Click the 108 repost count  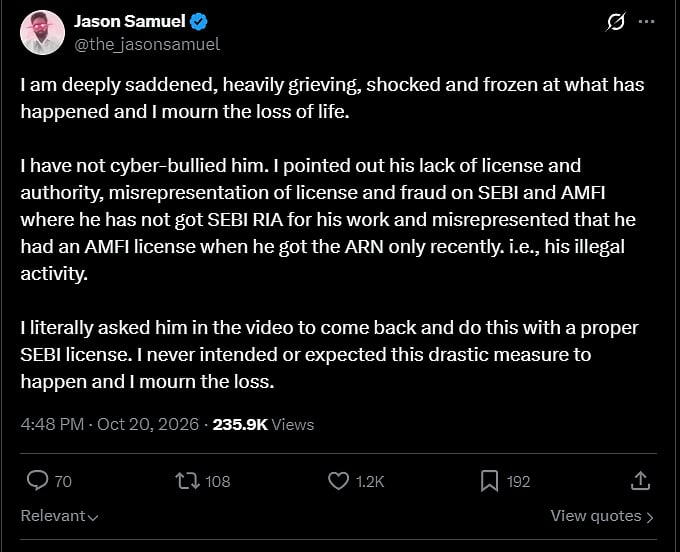[218, 482]
